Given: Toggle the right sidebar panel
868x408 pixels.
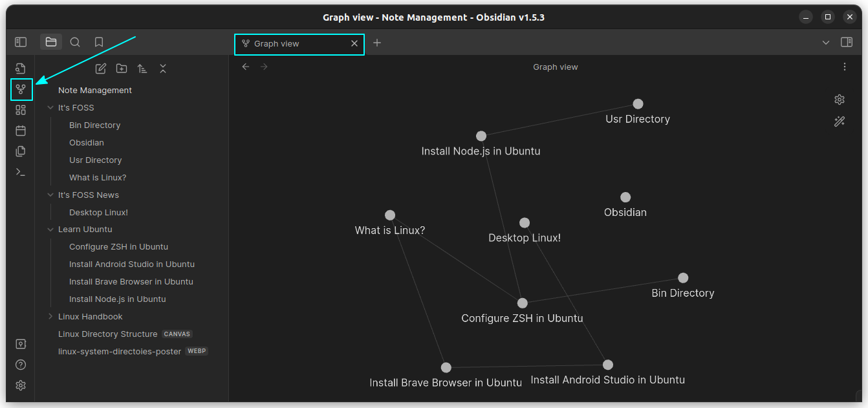Looking at the screenshot, I should coord(846,42).
